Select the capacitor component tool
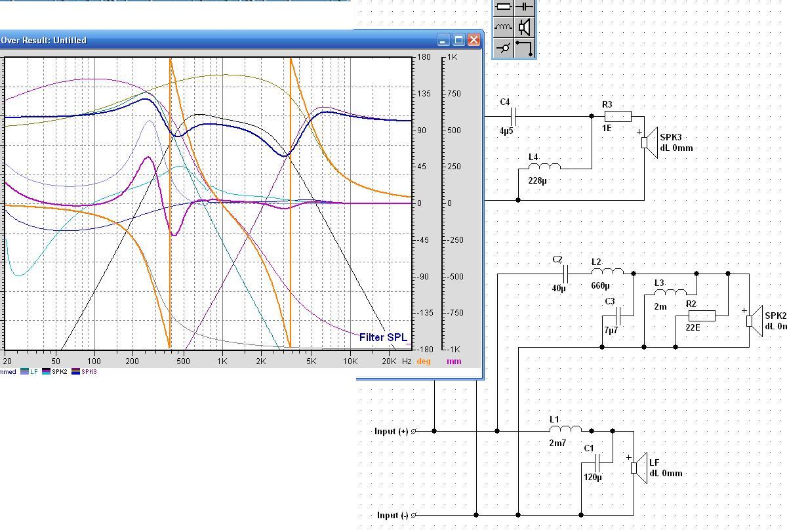 point(525,7)
